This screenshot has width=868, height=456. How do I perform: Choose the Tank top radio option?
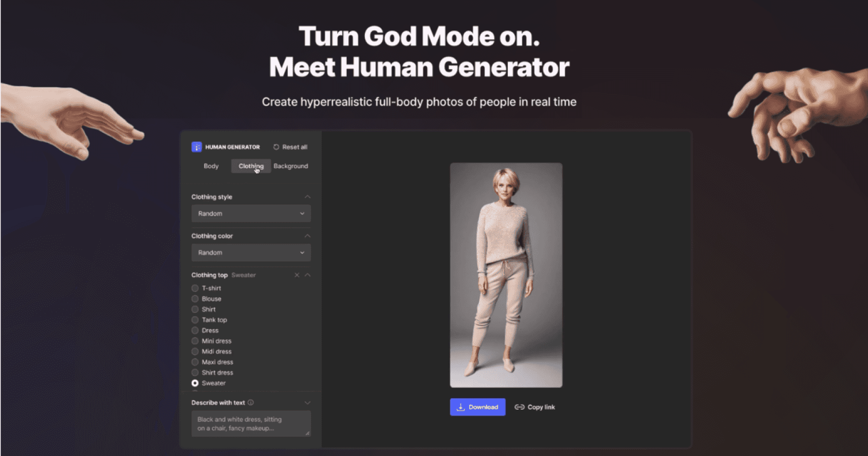click(x=195, y=320)
